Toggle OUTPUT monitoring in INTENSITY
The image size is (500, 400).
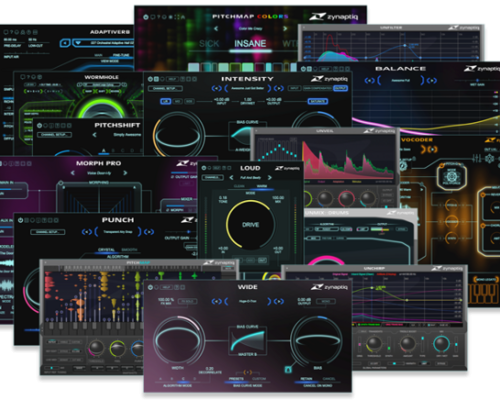click(340, 88)
